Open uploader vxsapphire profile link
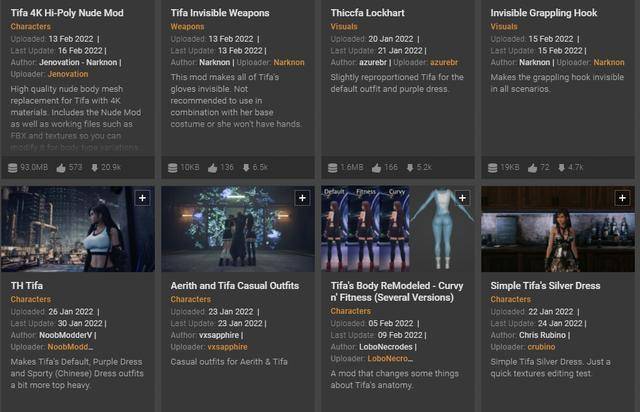Screen dimensions: 640x412 pyautogui.click(x=227, y=347)
